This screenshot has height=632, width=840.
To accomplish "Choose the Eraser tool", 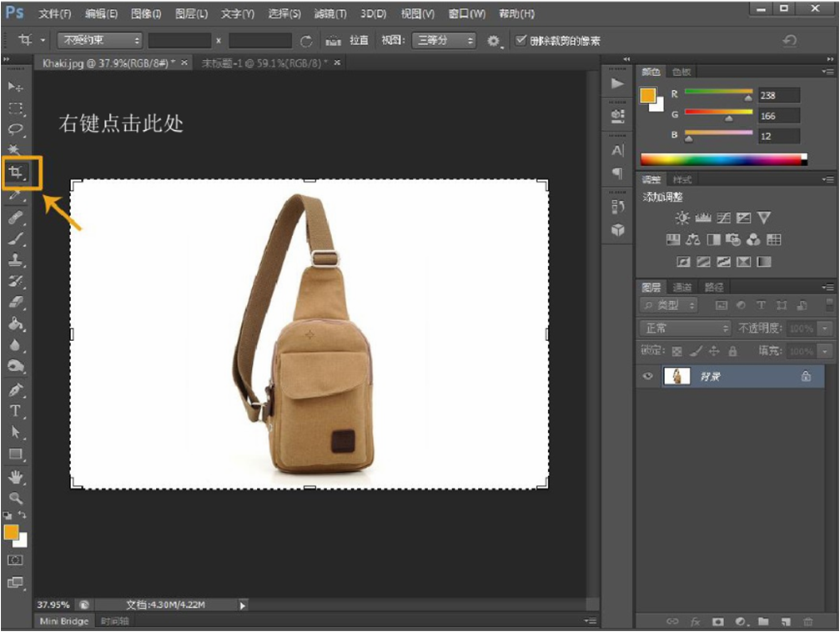I will [x=15, y=303].
